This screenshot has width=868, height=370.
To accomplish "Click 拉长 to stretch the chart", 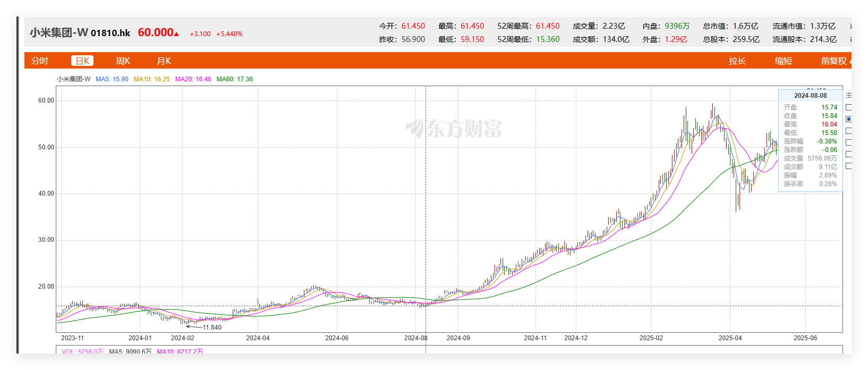I will click(x=737, y=61).
